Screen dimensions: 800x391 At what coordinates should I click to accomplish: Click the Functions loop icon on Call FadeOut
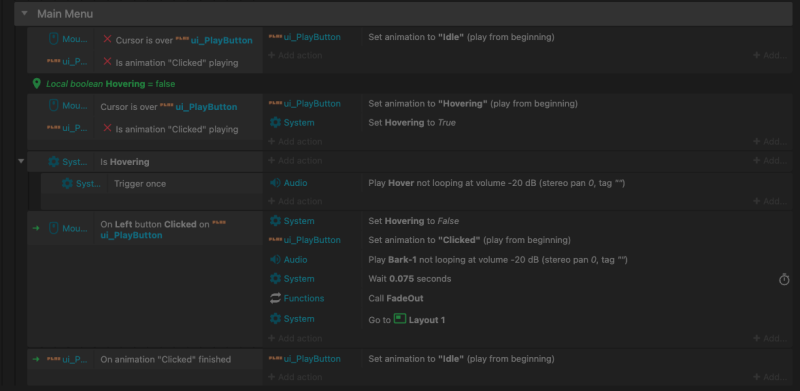click(x=275, y=298)
